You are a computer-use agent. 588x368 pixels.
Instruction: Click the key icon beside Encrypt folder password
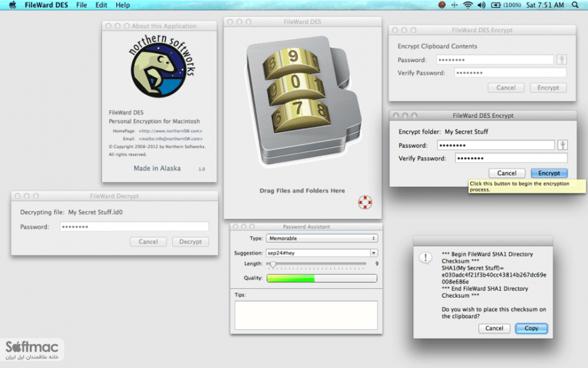coord(563,145)
